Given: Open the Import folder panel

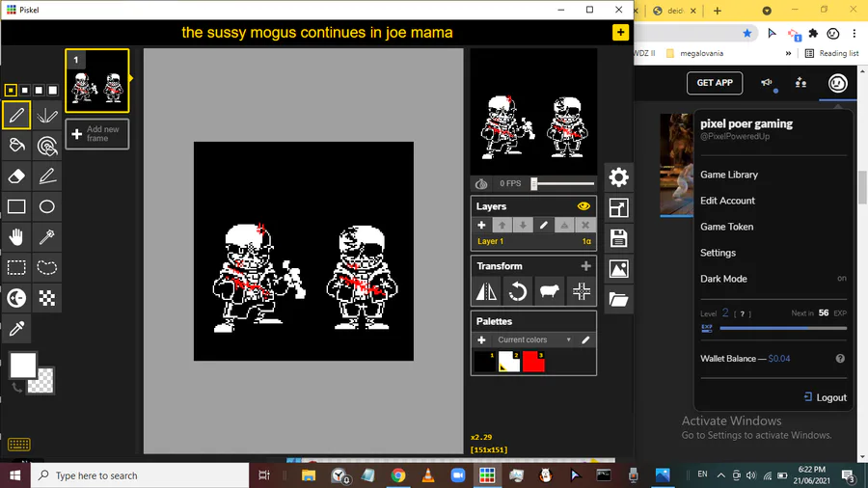Looking at the screenshot, I should [618, 299].
